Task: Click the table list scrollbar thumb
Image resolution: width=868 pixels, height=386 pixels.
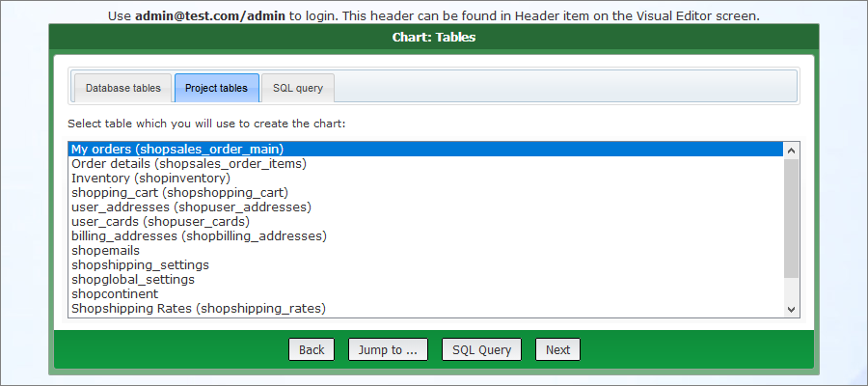Action: pos(791,218)
